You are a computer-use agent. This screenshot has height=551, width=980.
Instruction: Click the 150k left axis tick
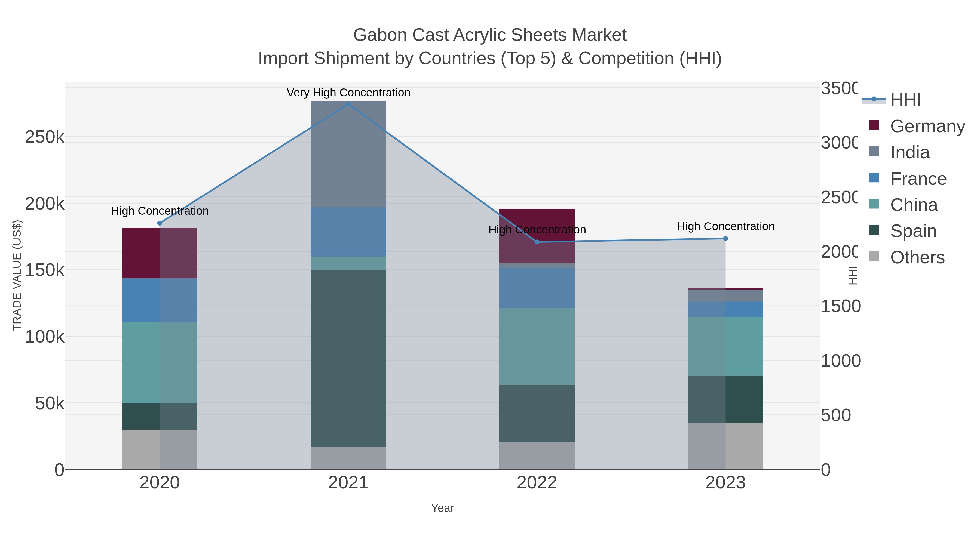[x=45, y=270]
